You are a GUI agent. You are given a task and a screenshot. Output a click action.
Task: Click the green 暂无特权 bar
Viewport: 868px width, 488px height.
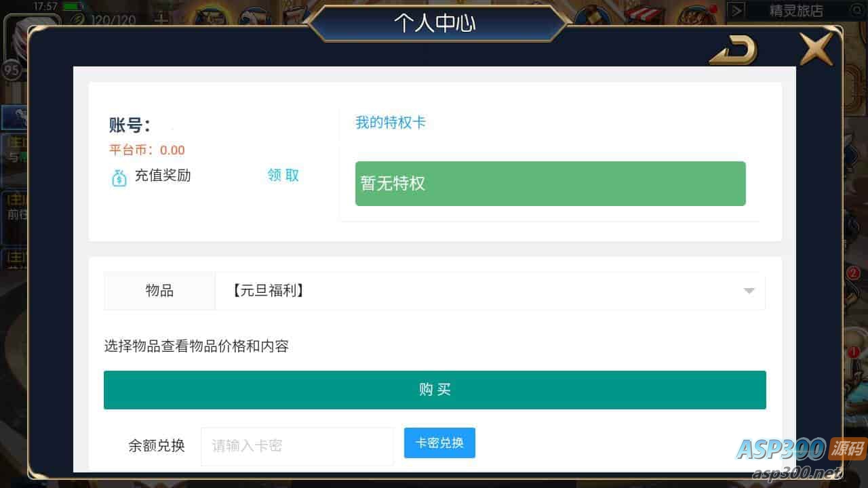coord(551,184)
